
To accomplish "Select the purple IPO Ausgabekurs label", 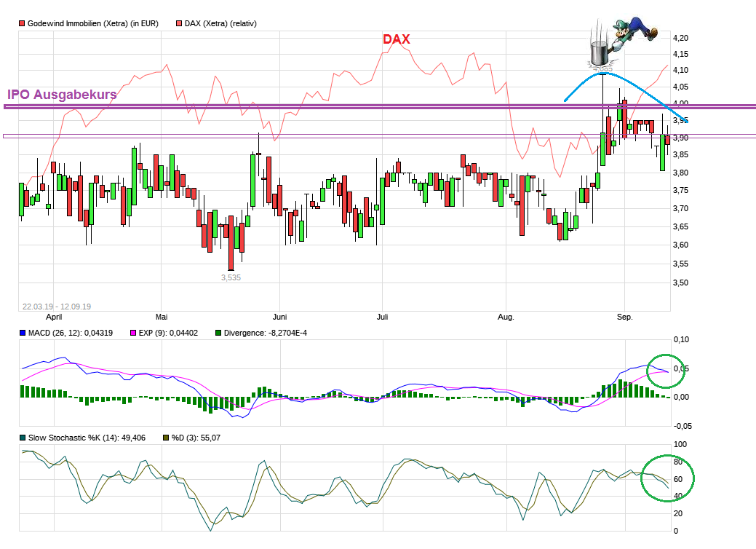I will click(x=62, y=95).
